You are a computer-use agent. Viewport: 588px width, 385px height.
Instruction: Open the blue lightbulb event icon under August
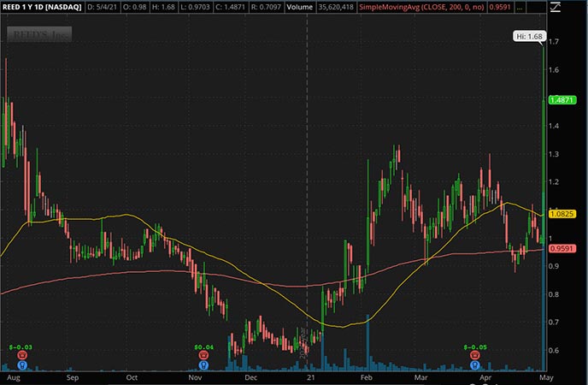pyautogui.click(x=21, y=366)
